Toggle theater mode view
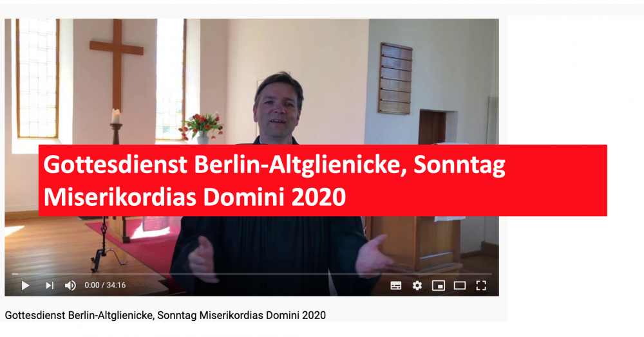 (x=460, y=286)
